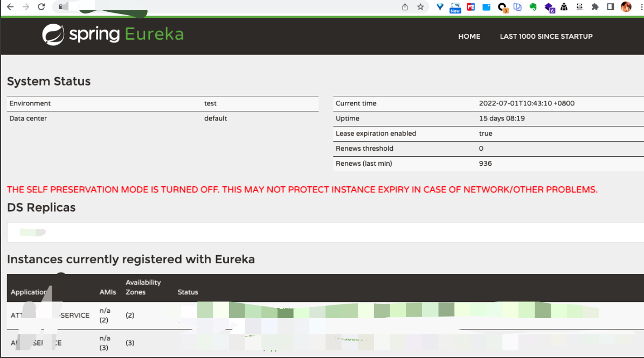Toggle the browser side panel
The height and width of the screenshot is (358, 644).
point(611,7)
